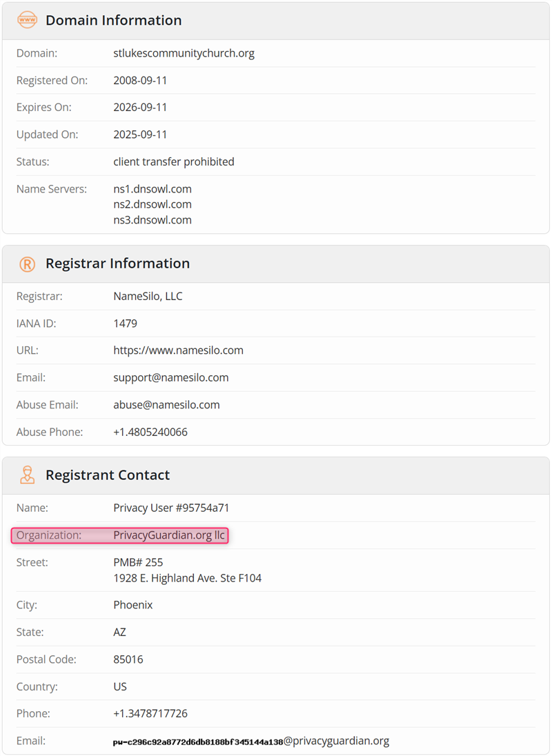Click the Privacy User #95754a71 name
552x756 pixels.
tap(171, 508)
